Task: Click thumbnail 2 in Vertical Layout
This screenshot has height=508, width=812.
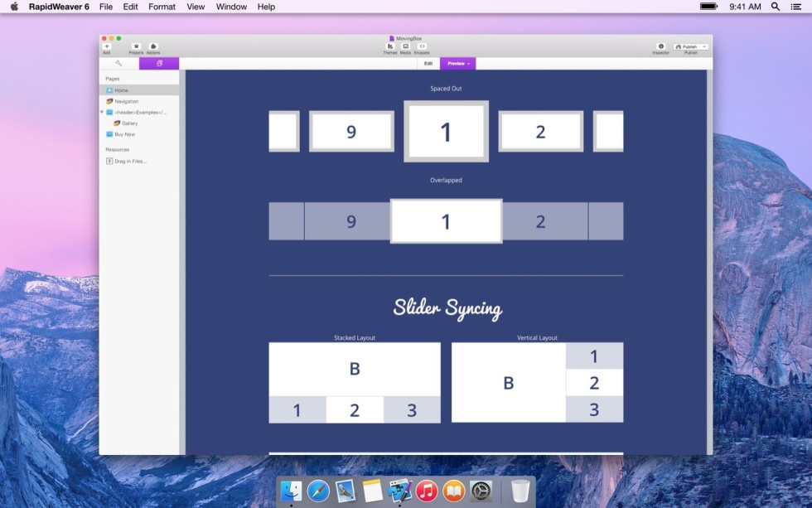Action: [x=595, y=383]
